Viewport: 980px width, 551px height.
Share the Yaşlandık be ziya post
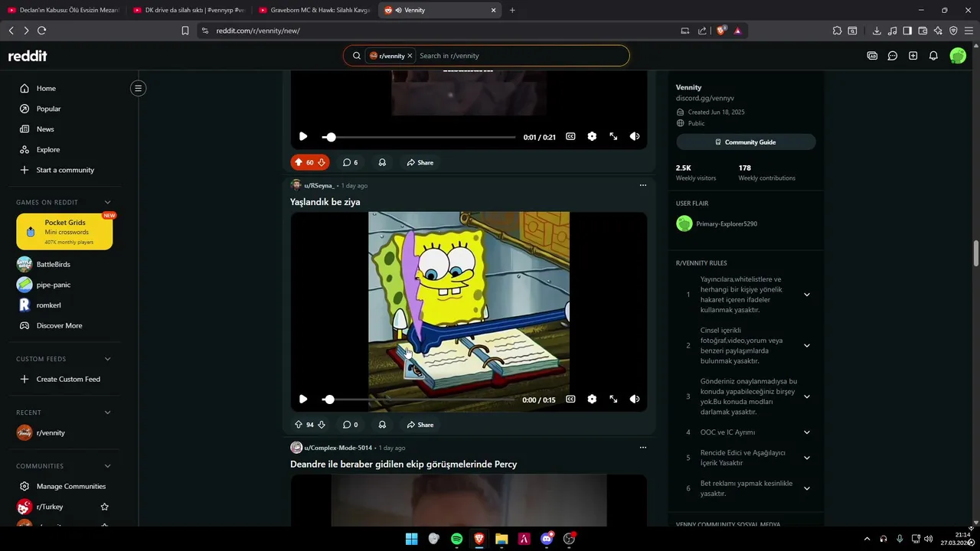point(420,425)
